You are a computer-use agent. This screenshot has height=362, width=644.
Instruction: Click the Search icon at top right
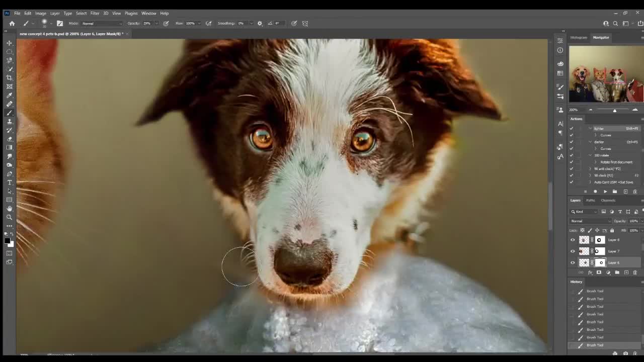pos(615,23)
